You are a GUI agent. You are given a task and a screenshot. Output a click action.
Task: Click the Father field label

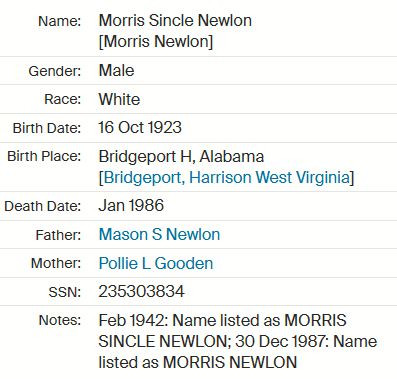(x=58, y=235)
